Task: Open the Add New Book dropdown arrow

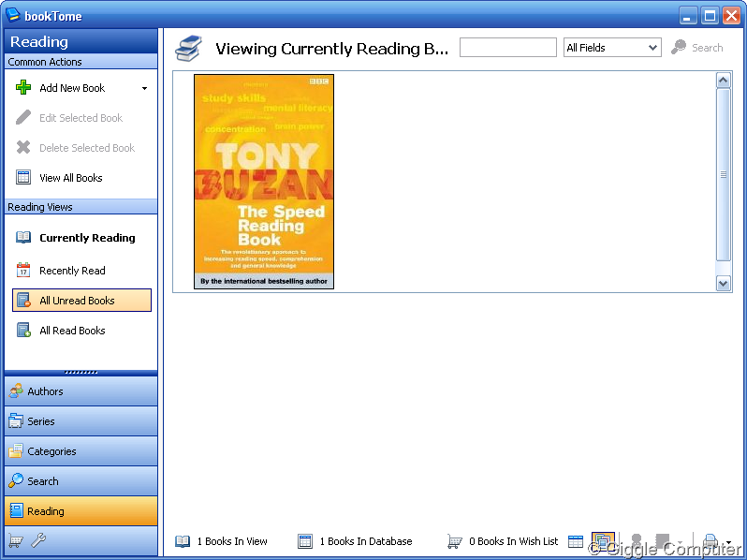Action: (x=144, y=88)
